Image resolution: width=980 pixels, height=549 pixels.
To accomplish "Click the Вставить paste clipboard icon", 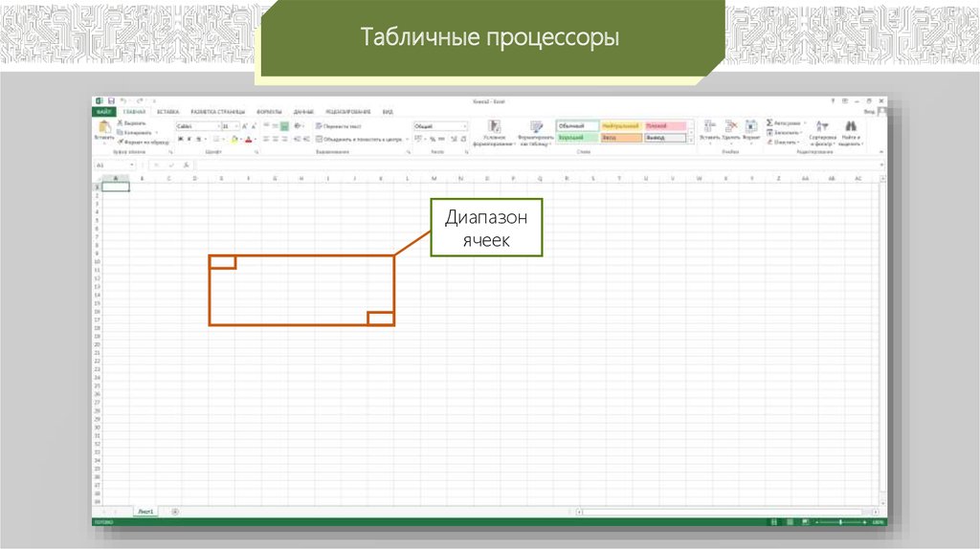I will click(x=104, y=127).
